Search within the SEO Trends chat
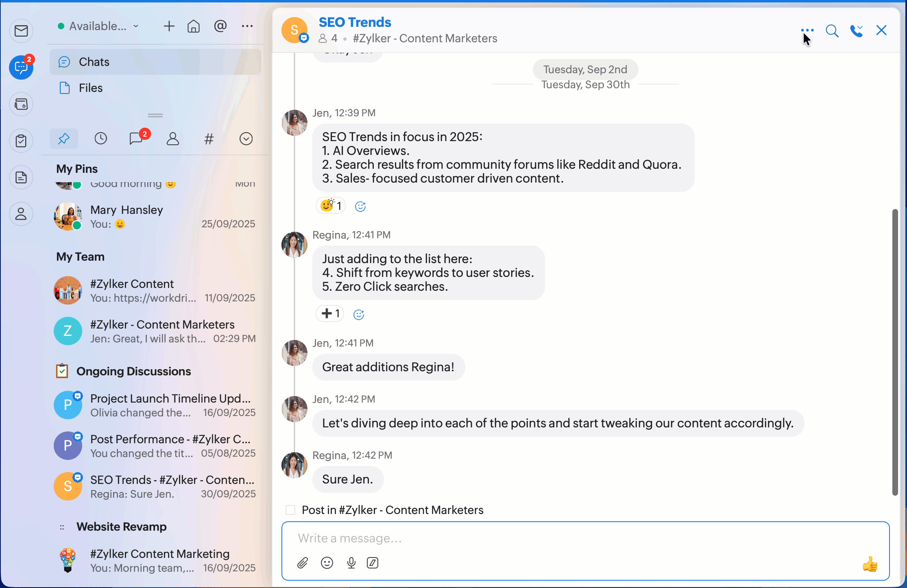The image size is (907, 588). click(832, 30)
